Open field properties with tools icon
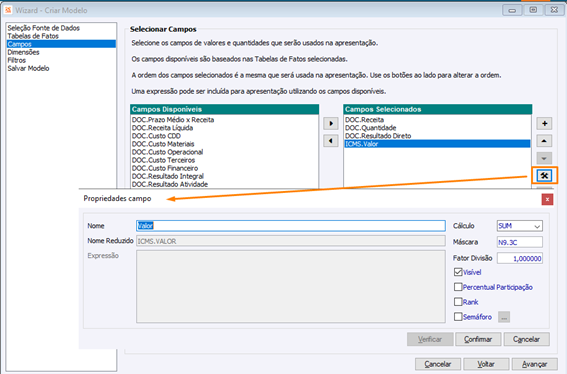 [x=544, y=176]
